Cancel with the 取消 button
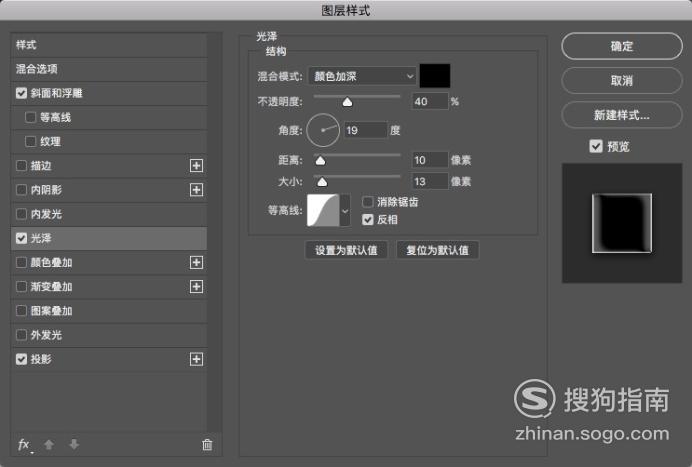 pyautogui.click(x=622, y=81)
